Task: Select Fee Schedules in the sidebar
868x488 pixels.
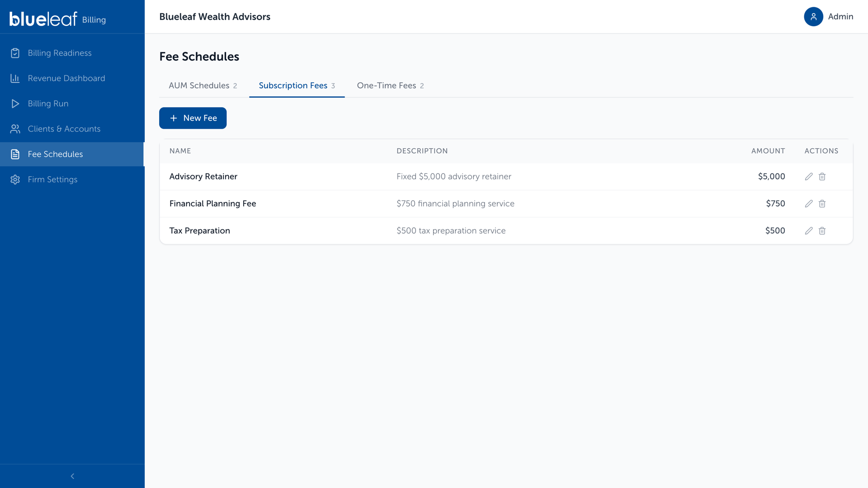Action: [72, 154]
